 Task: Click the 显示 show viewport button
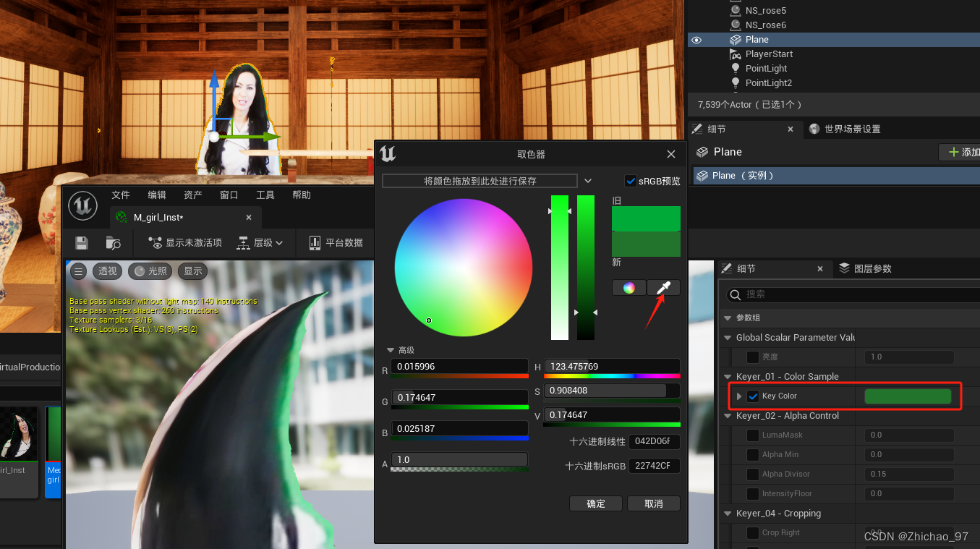(x=193, y=271)
